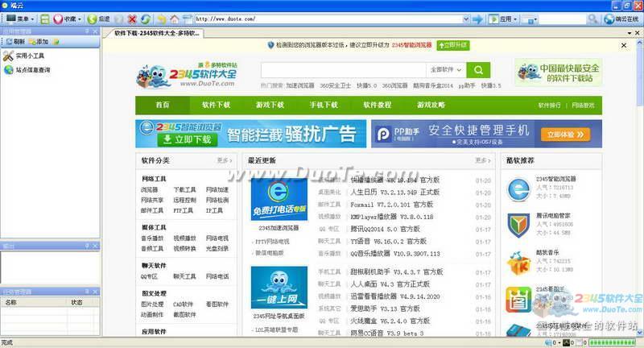
Task: Click the new window icon beside home
Action: [x=188, y=19]
